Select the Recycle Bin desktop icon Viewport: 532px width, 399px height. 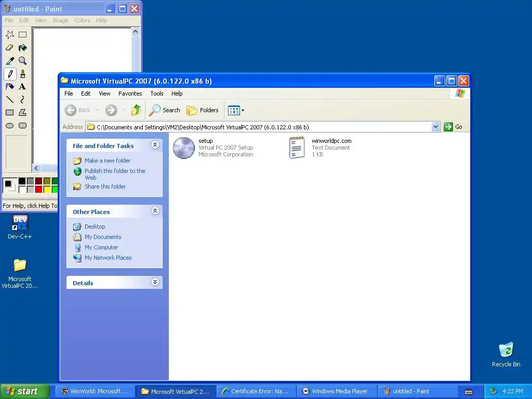pyautogui.click(x=506, y=354)
